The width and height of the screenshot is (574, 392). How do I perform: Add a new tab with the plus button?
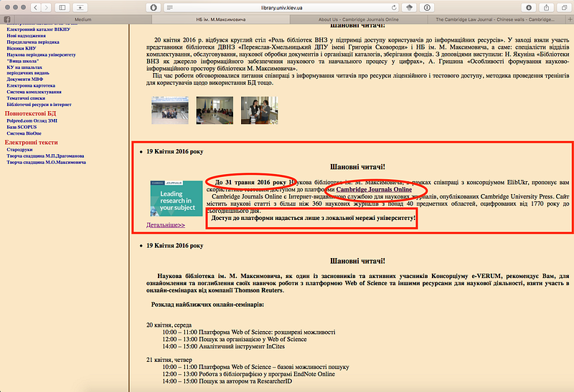[570, 19]
